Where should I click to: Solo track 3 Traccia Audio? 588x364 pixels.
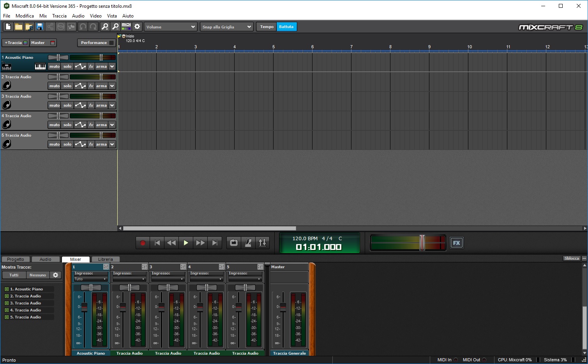[x=67, y=106]
